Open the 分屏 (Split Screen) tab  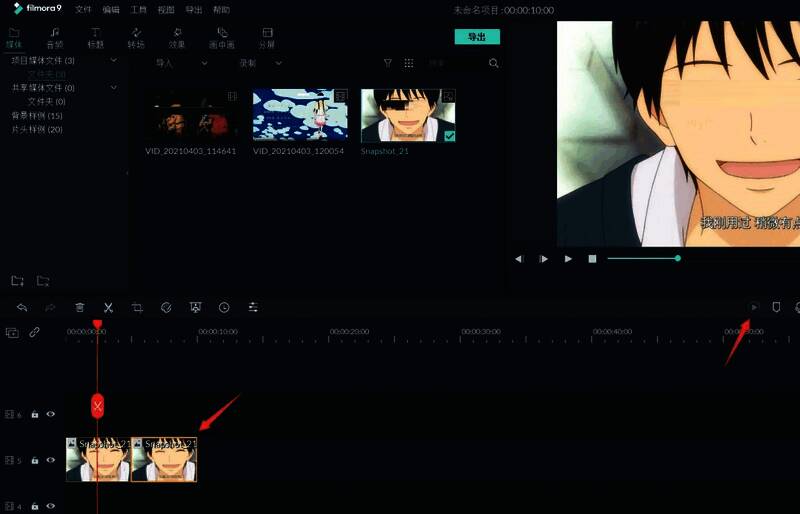267,38
